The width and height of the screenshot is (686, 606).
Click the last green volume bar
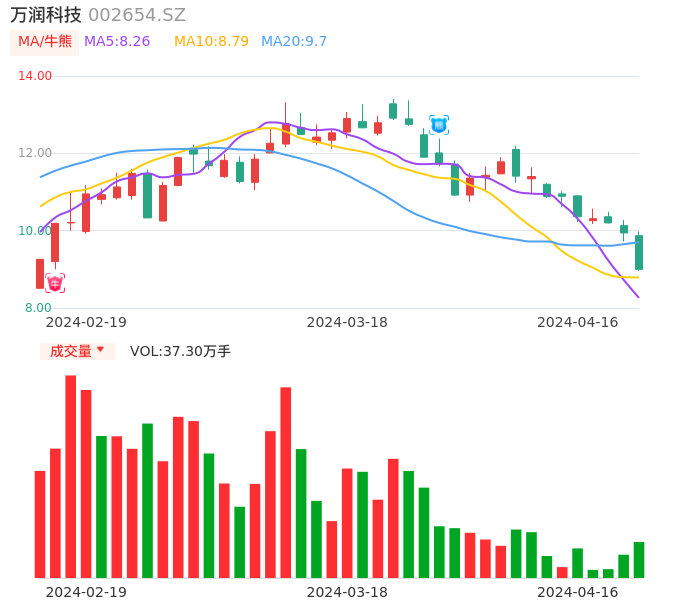(639, 560)
